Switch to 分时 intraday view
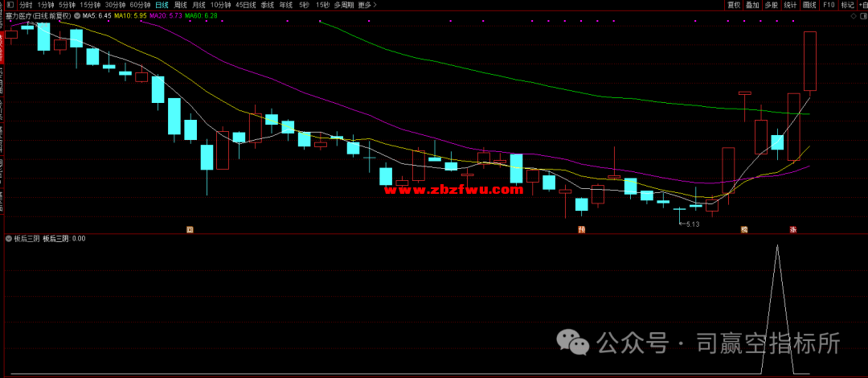Image resolution: width=868 pixels, height=378 pixels. (26, 5)
